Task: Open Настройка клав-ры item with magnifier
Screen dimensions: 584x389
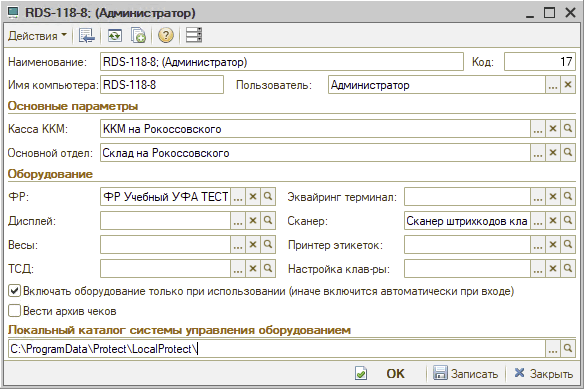Action: (x=568, y=269)
